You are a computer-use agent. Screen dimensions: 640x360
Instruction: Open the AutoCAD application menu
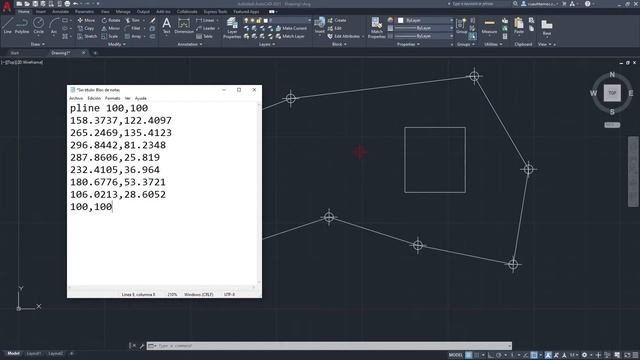click(7, 7)
